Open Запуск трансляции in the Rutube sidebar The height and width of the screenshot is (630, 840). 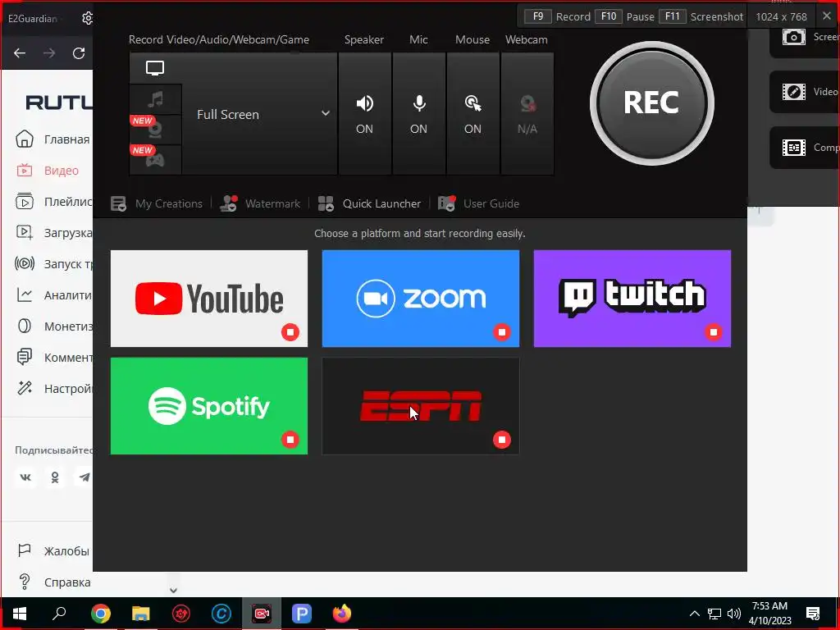[53, 263]
